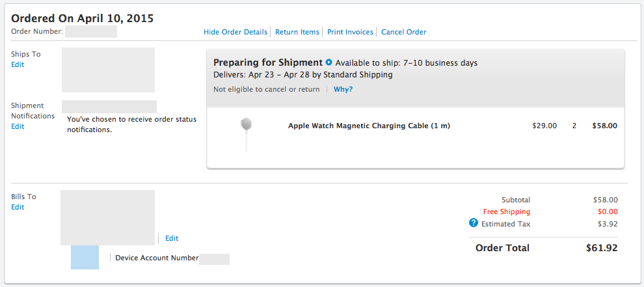Click the Device Account Number text

pyautogui.click(x=157, y=258)
